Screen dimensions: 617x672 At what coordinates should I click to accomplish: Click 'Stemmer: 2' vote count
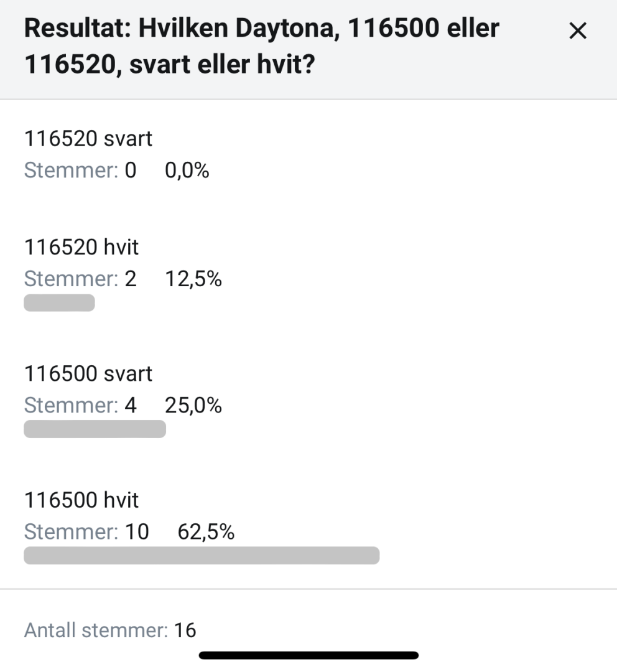[80, 279]
